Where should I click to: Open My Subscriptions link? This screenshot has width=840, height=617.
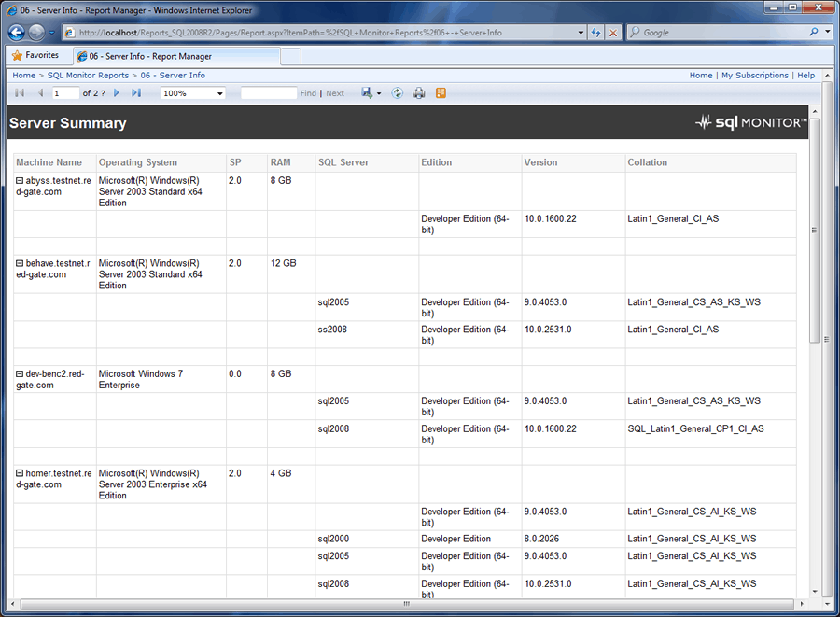[755, 76]
